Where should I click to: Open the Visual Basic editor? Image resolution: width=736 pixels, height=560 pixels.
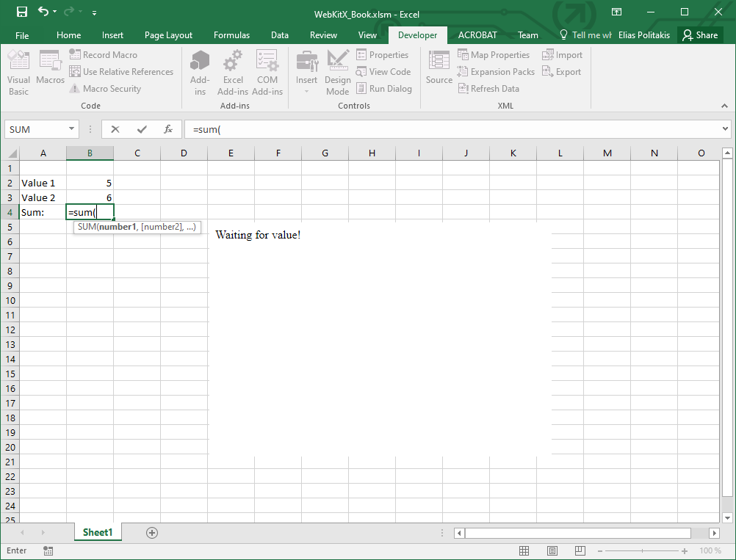click(x=19, y=73)
